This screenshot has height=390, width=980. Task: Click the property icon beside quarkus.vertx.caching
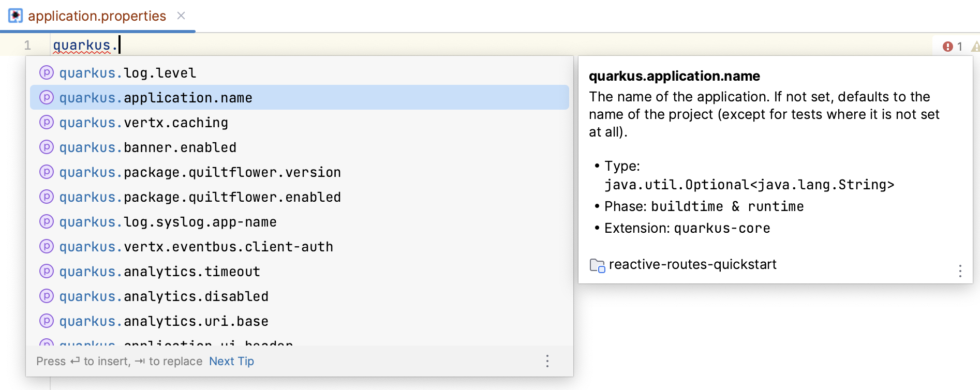[47, 122]
